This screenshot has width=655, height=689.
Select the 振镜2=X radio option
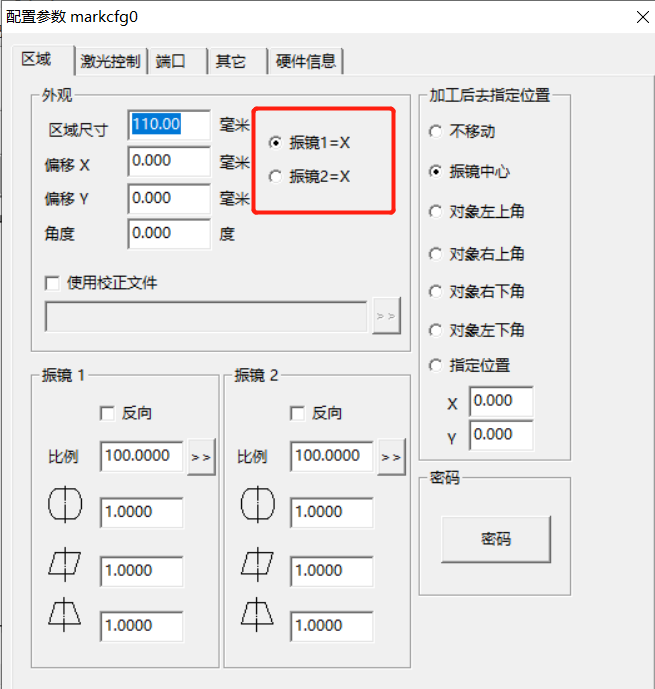coord(276,177)
